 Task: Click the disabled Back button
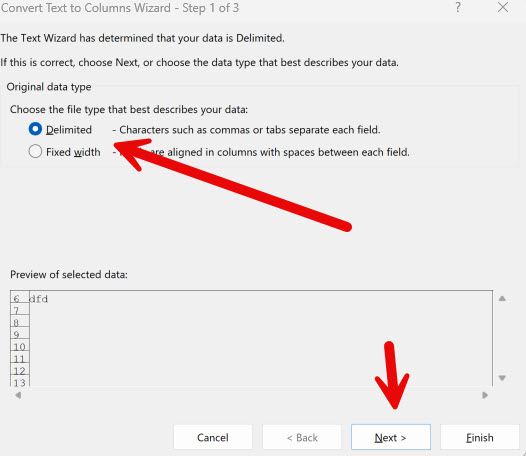point(302,437)
